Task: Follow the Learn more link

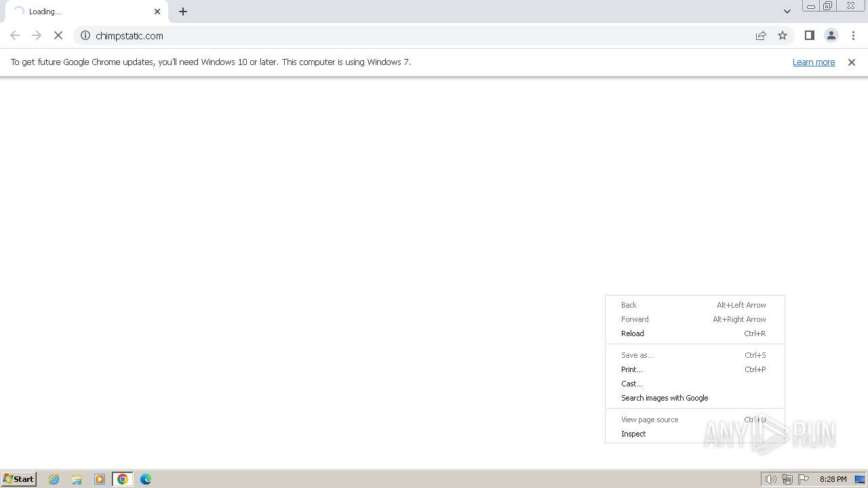Action: [x=814, y=62]
